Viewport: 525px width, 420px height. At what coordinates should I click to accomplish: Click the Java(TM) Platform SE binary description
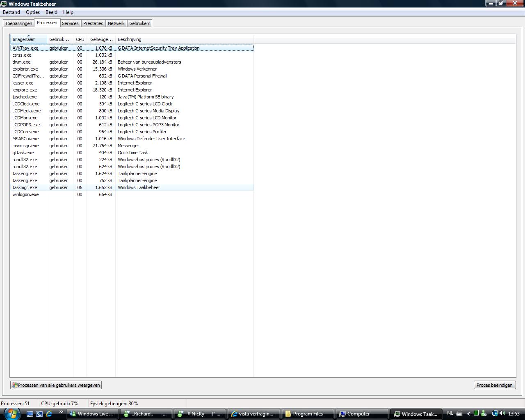click(146, 97)
